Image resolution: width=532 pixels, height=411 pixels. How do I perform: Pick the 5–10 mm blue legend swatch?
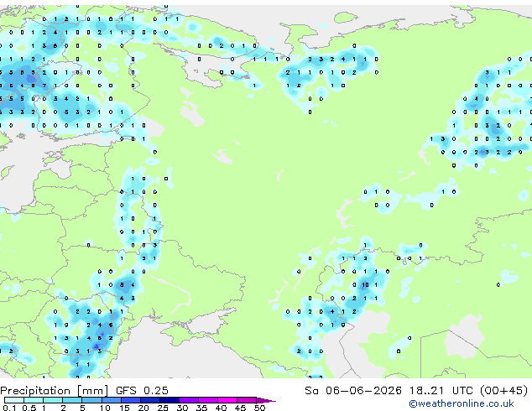point(91,400)
